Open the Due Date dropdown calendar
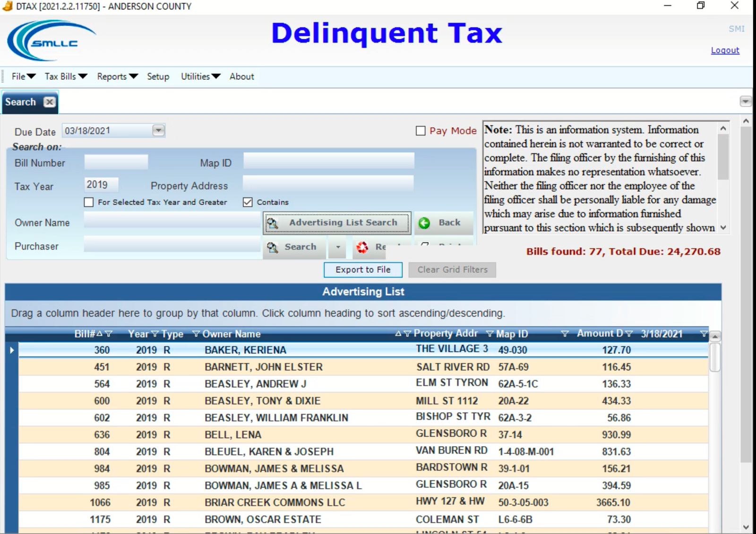The width and height of the screenshot is (756, 534). point(159,130)
